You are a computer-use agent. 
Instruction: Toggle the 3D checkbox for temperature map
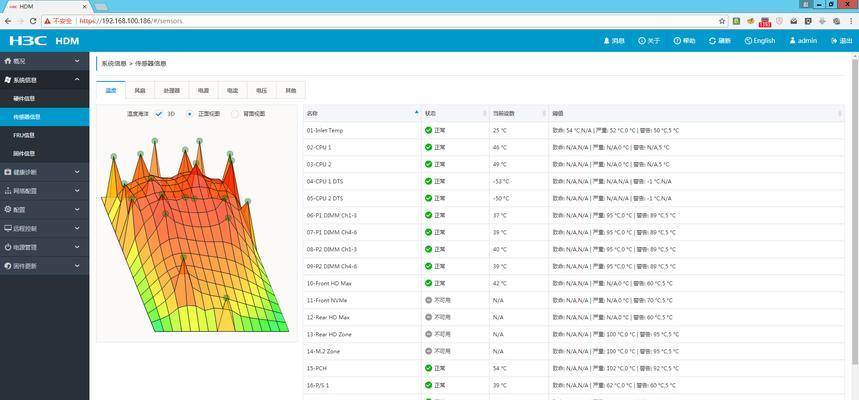coord(159,114)
